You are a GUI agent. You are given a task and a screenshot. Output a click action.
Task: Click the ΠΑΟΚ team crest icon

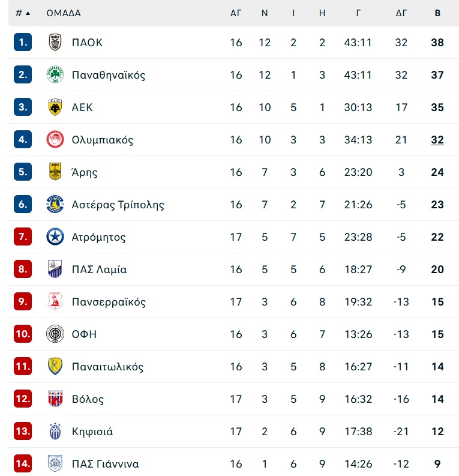pos(55,42)
